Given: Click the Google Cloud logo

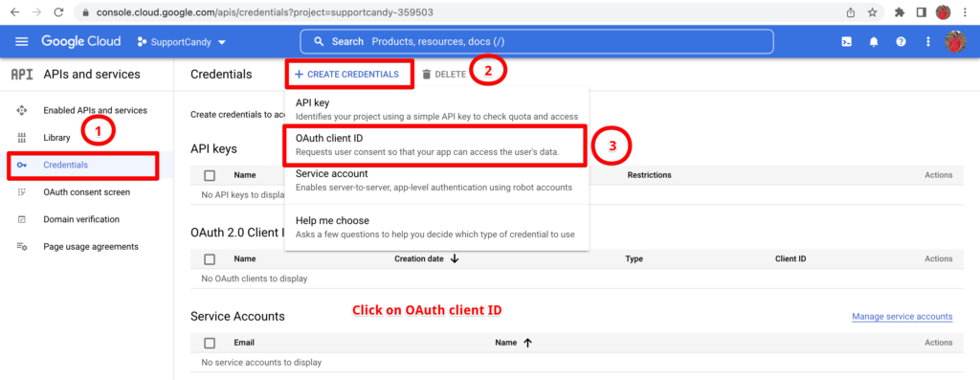Looking at the screenshot, I should click(81, 42).
